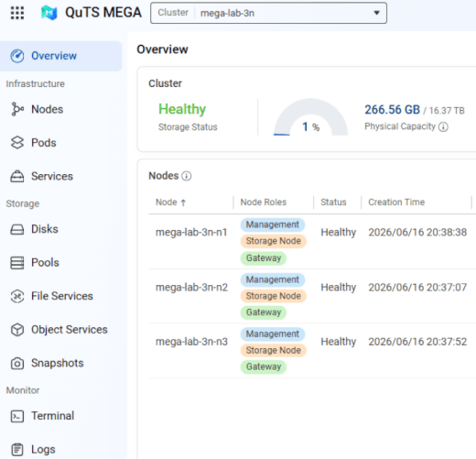Click creation time 2026/06/16 20:37:52

(417, 342)
